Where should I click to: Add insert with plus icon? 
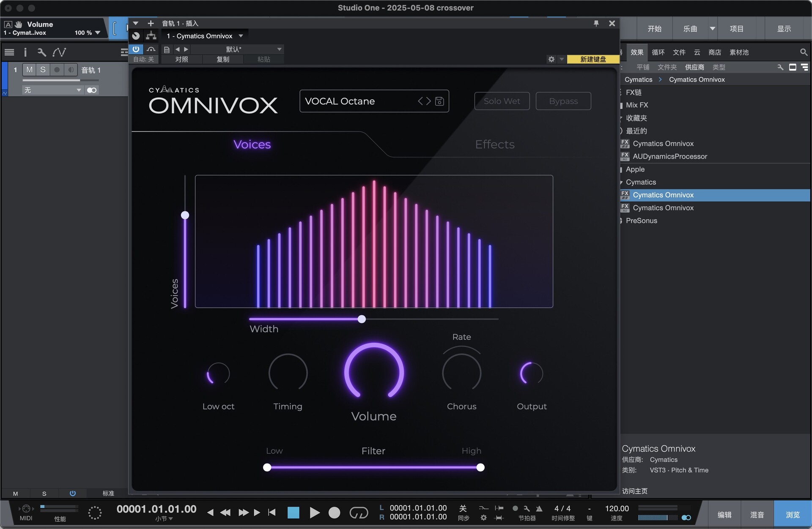pyautogui.click(x=151, y=23)
